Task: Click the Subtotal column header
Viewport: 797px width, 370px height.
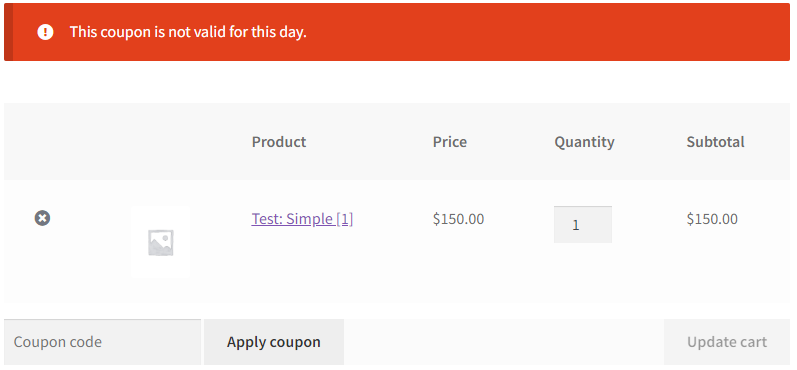Action: coord(715,141)
